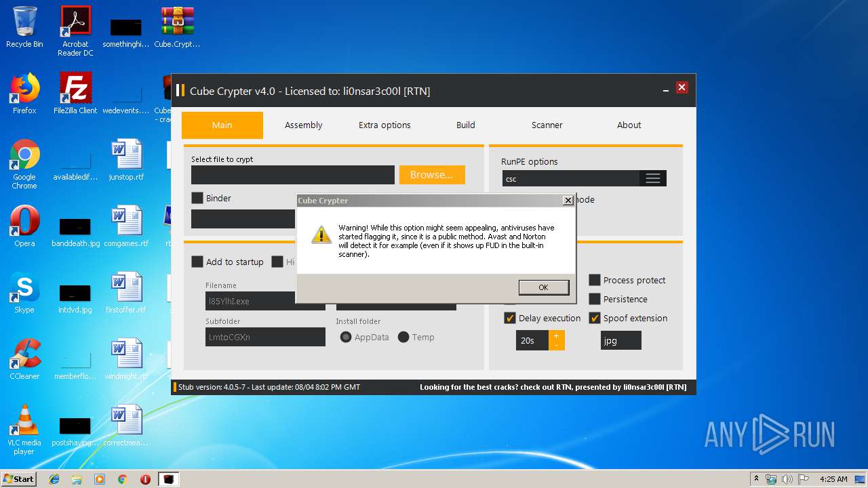Click the Subfolder field LmtoCGXn
868x488 pixels.
point(265,337)
